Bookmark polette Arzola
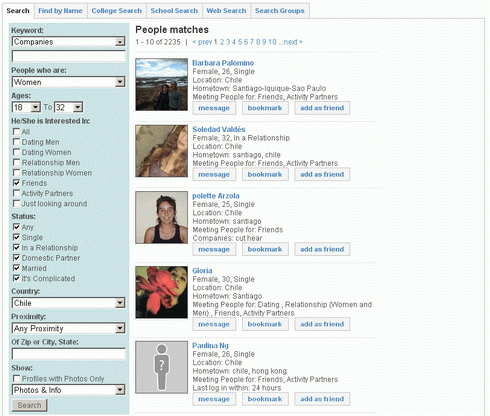Screen dimensions: 490x416 click(265, 249)
